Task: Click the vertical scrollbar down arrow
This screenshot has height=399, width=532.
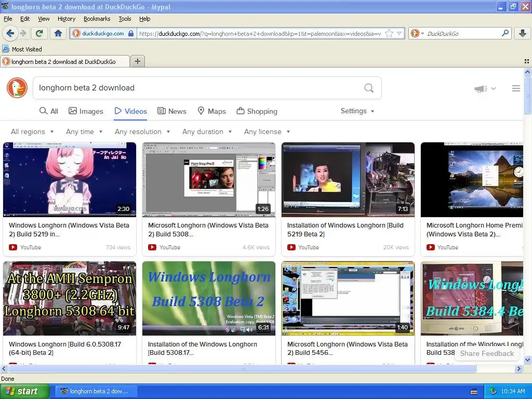Action: pyautogui.click(x=527, y=360)
